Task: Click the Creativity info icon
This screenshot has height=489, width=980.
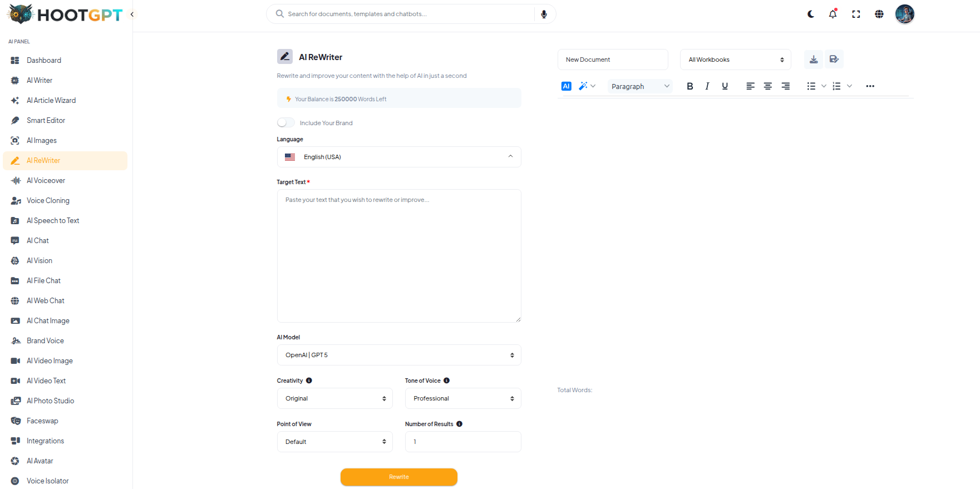Action: click(x=309, y=381)
